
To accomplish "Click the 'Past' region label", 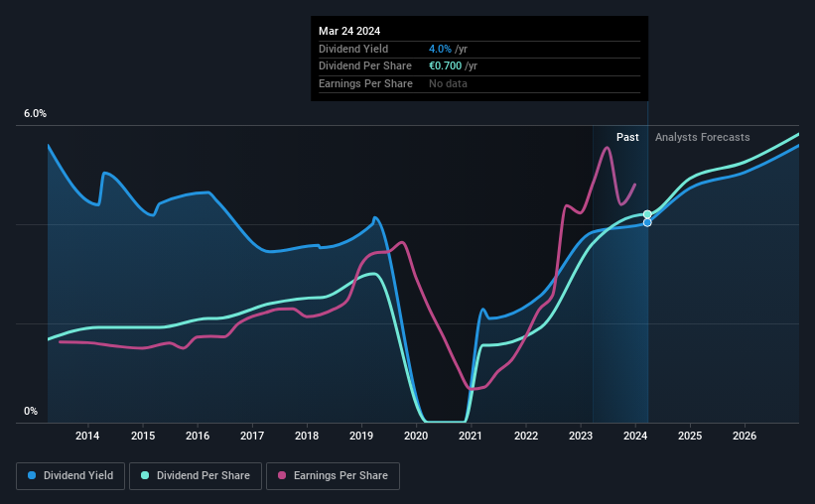I will pyautogui.click(x=627, y=137).
